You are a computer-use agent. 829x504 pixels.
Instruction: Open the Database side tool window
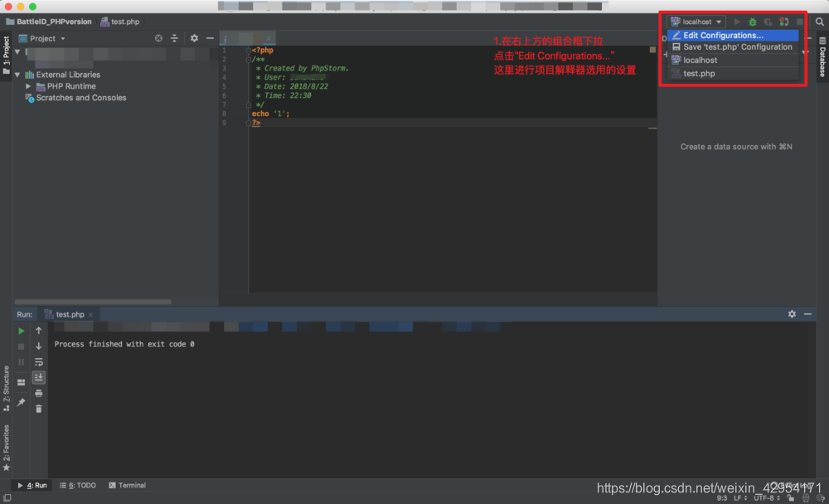coord(822,57)
